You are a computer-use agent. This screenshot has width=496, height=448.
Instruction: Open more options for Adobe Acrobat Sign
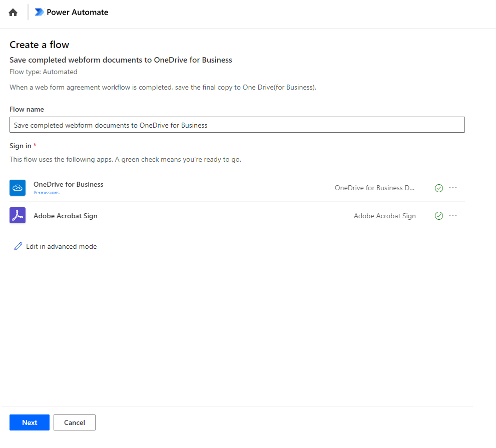coord(453,215)
